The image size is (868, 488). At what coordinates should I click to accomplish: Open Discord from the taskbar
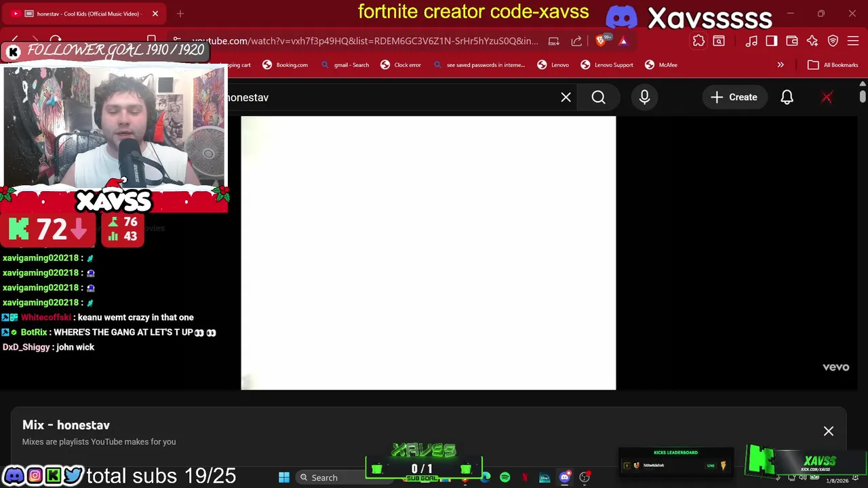[x=564, y=478]
